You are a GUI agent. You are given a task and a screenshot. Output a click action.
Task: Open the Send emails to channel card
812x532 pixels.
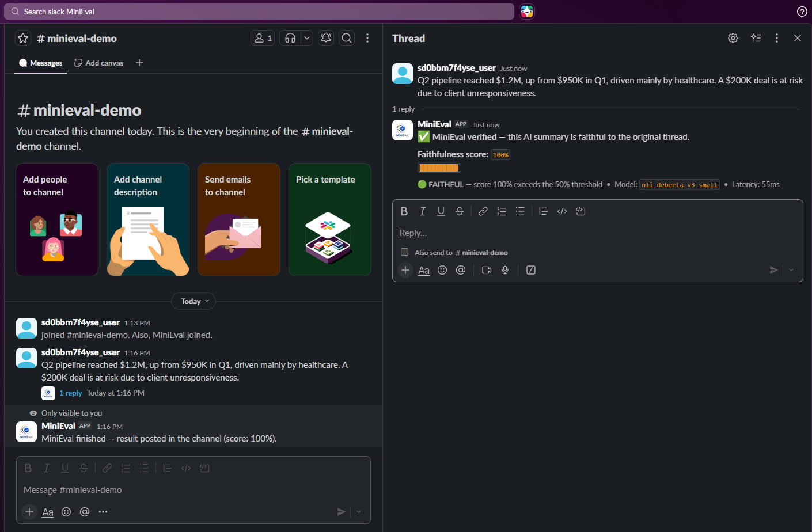click(x=239, y=219)
